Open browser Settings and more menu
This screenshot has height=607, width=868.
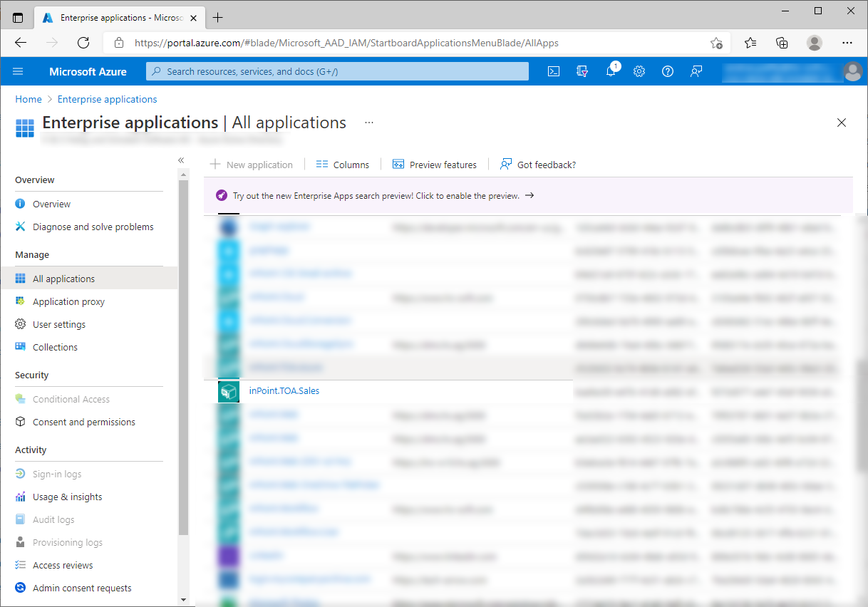(x=847, y=43)
